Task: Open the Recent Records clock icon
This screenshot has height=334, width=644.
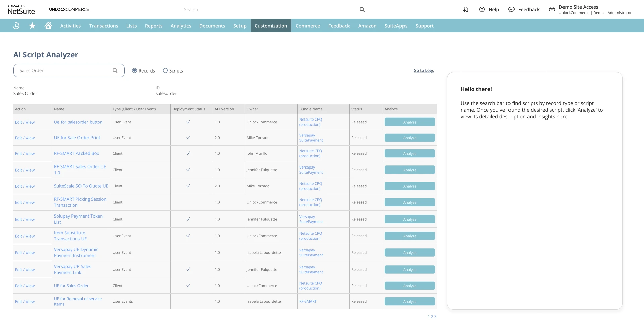Action: [x=16, y=26]
